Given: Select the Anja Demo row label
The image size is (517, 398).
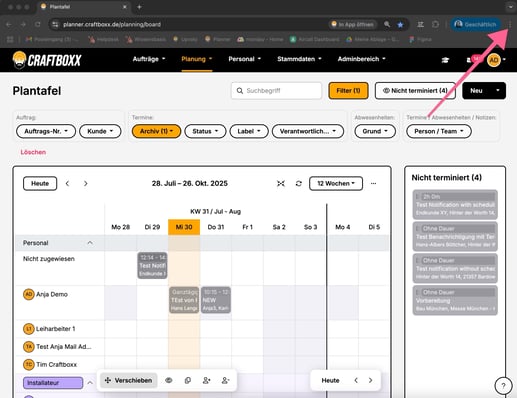Looking at the screenshot, I should (x=52, y=295).
